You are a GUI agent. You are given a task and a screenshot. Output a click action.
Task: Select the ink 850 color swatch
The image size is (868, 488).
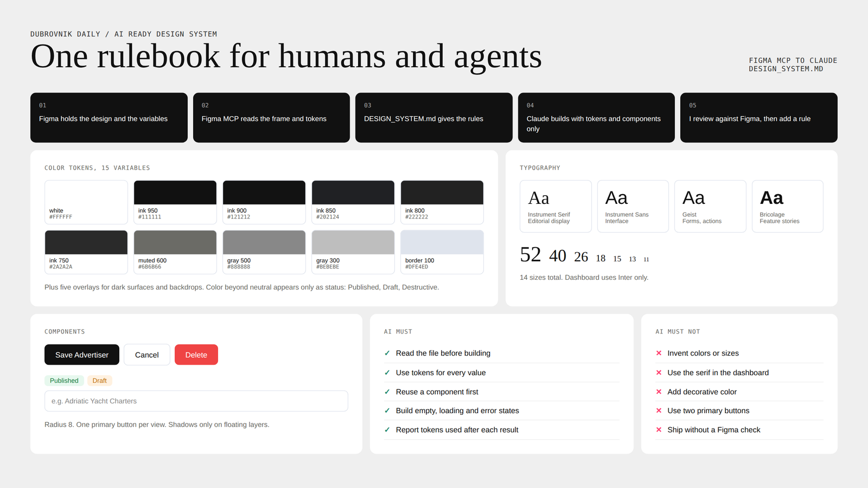click(353, 202)
